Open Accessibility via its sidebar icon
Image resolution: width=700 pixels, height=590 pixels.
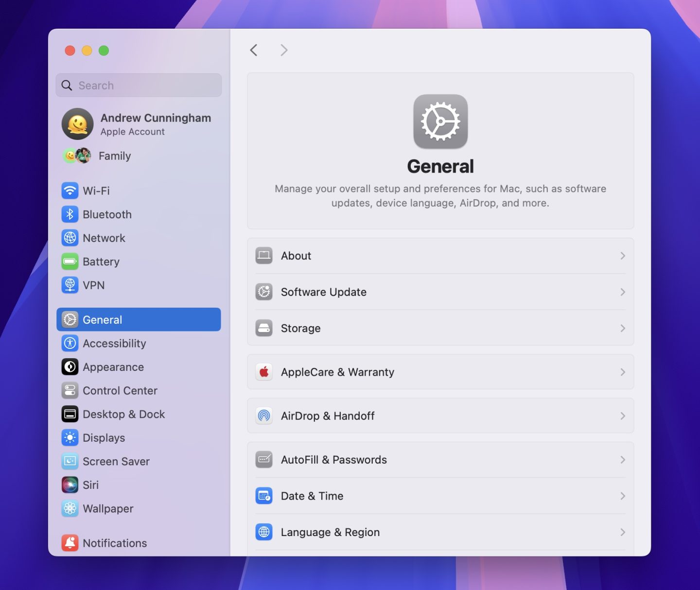click(x=70, y=344)
